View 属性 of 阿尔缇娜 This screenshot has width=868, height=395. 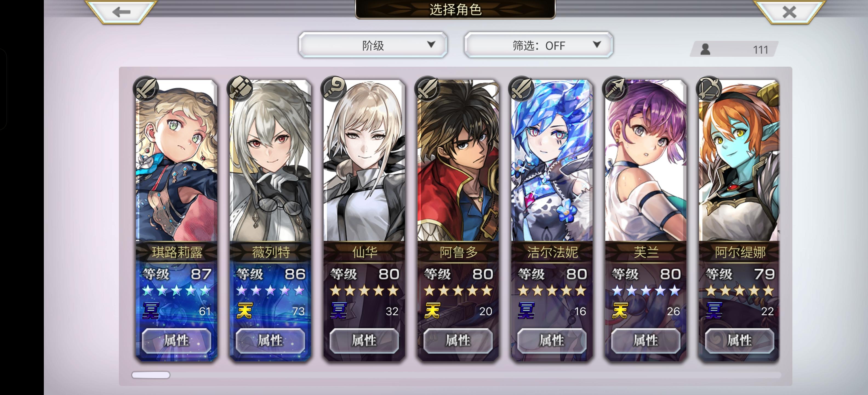(739, 341)
